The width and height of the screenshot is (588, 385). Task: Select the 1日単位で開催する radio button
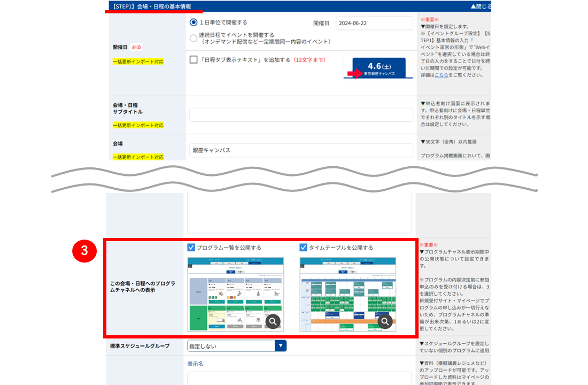(x=194, y=22)
